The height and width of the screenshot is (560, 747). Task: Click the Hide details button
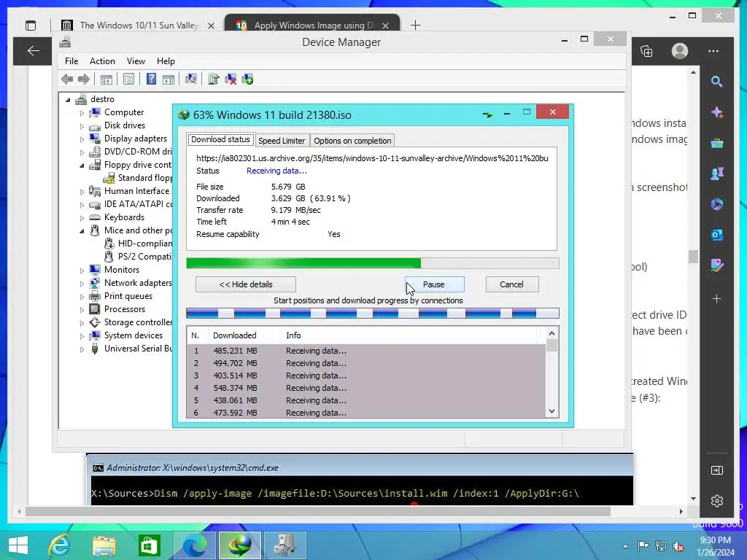(246, 284)
